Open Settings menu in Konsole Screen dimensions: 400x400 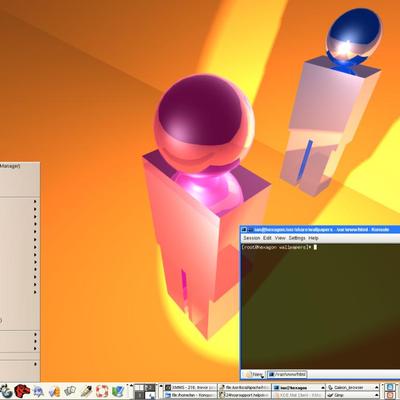coord(297,238)
